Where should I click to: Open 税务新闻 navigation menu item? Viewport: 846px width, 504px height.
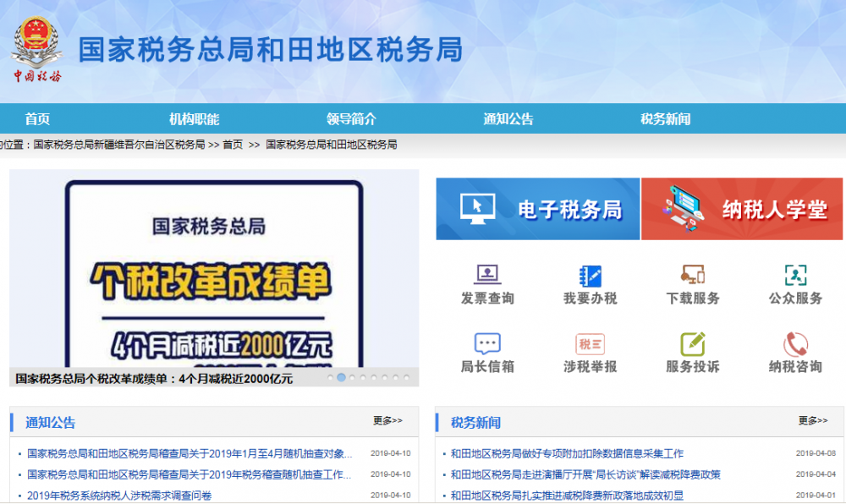(665, 119)
